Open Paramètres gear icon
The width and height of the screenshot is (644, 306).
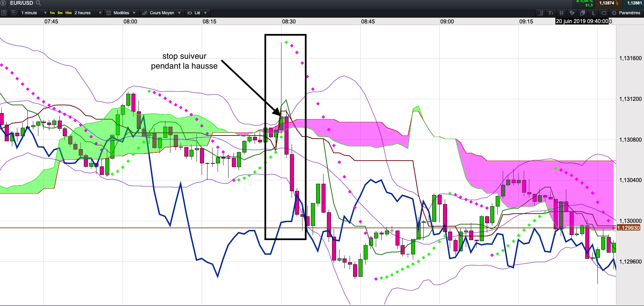pos(614,13)
